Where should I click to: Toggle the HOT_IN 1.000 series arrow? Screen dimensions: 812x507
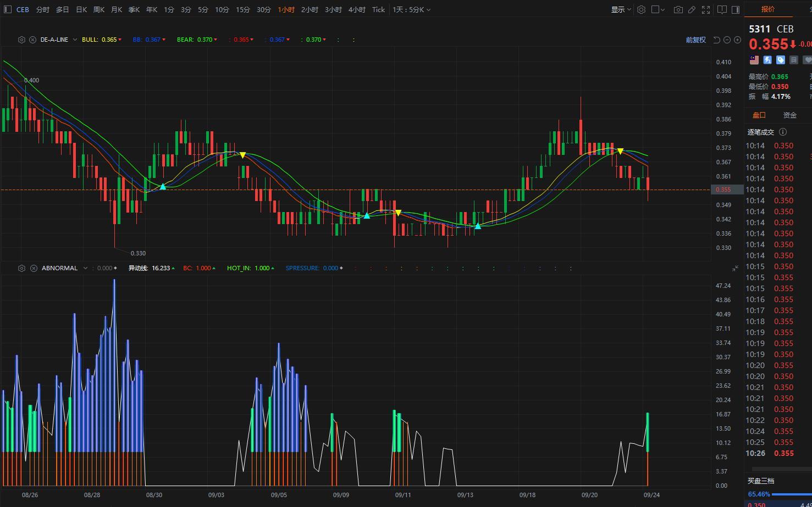pos(273,268)
